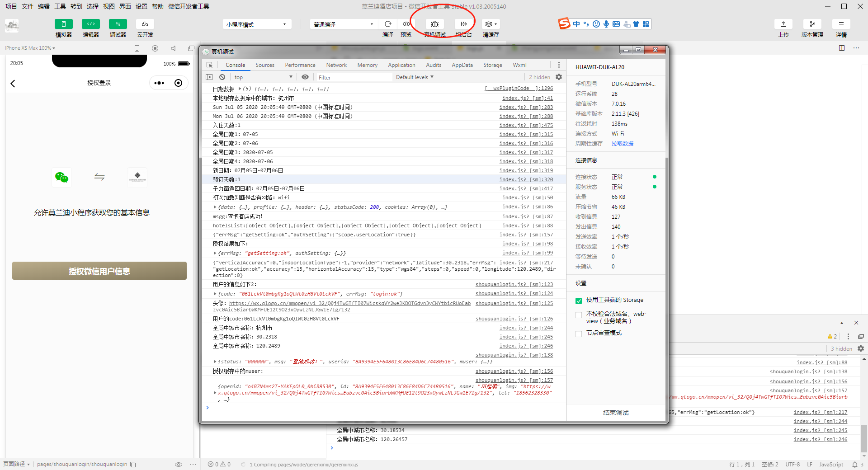Screen dimensions: 868x470
Task: Switch to the AppData tab
Action: 462,65
